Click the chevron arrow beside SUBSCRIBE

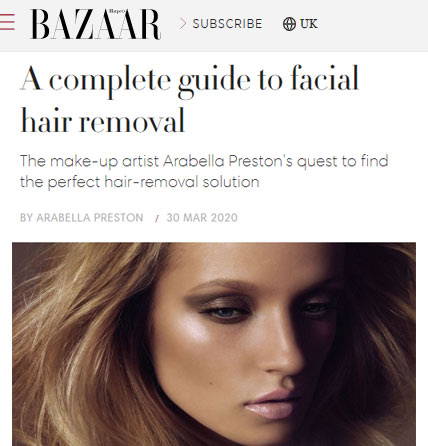(x=182, y=24)
